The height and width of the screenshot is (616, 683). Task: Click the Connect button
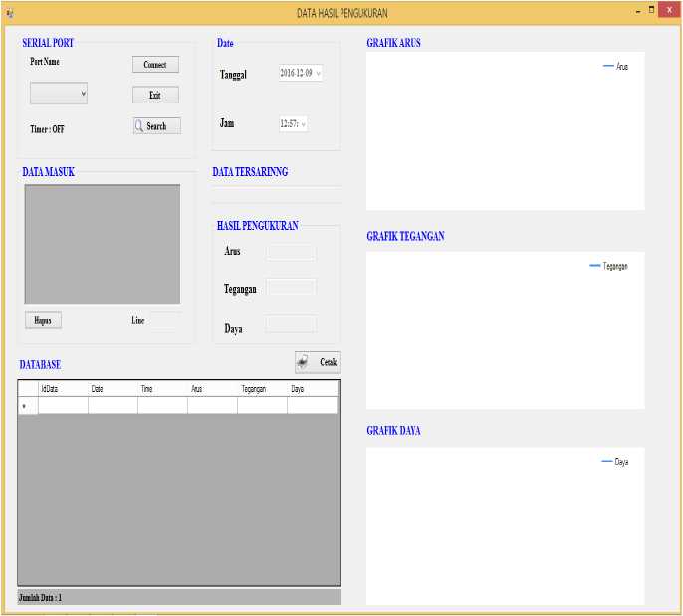(x=155, y=65)
